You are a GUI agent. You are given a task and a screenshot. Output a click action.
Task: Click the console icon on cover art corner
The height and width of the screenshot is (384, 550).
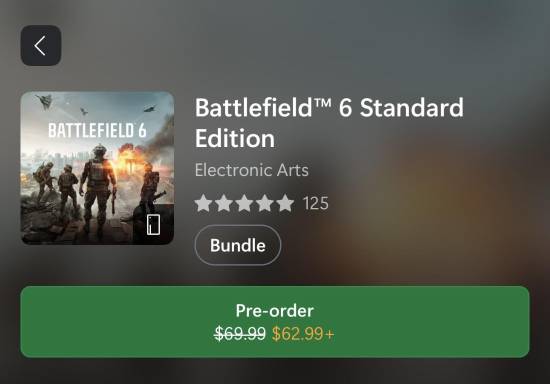tap(154, 224)
